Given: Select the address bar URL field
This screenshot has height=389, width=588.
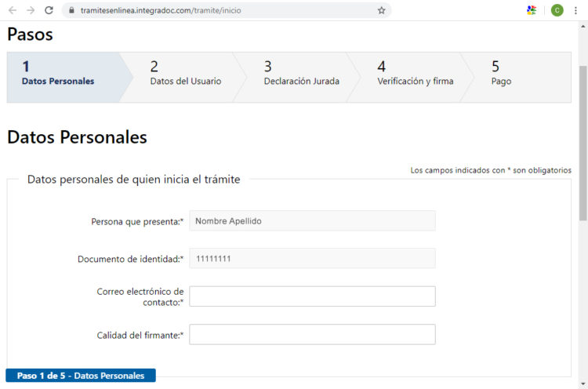Looking at the screenshot, I should tap(227, 10).
